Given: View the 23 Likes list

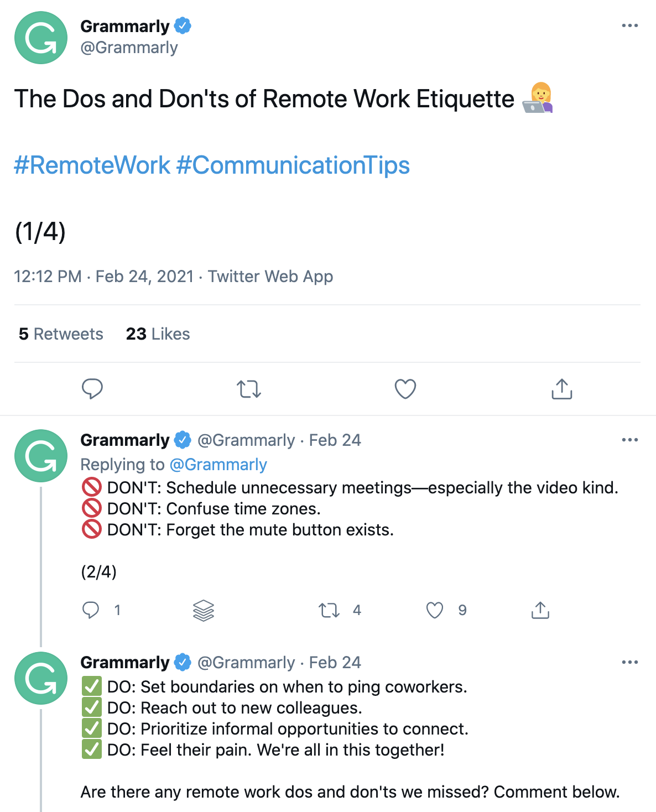Looking at the screenshot, I should (x=158, y=334).
